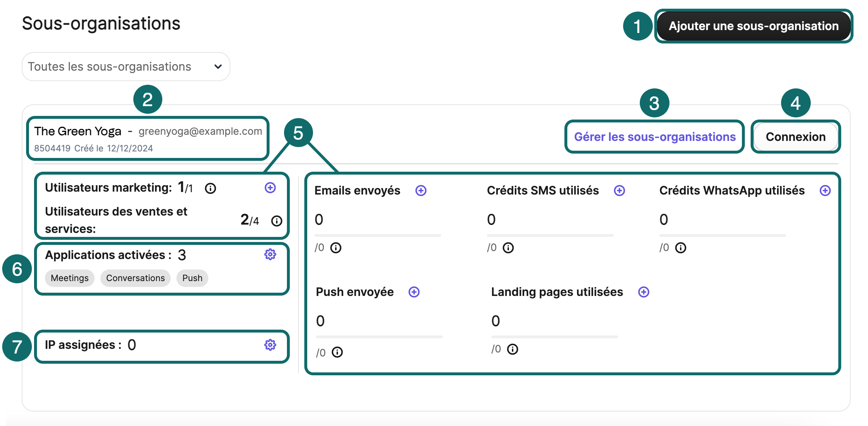Image resolution: width=868 pixels, height=426 pixels.
Task: Open Toutes les sous-organisations dropdown
Action: tap(126, 67)
